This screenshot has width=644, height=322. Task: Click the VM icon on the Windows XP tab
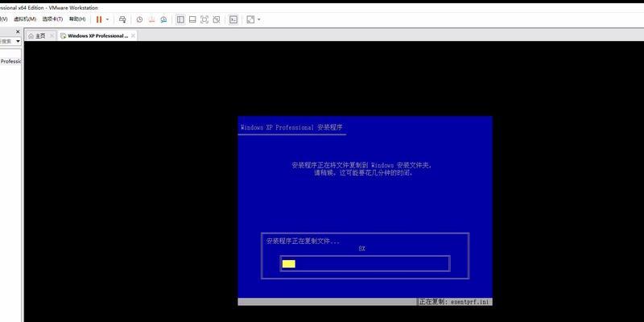coord(64,35)
